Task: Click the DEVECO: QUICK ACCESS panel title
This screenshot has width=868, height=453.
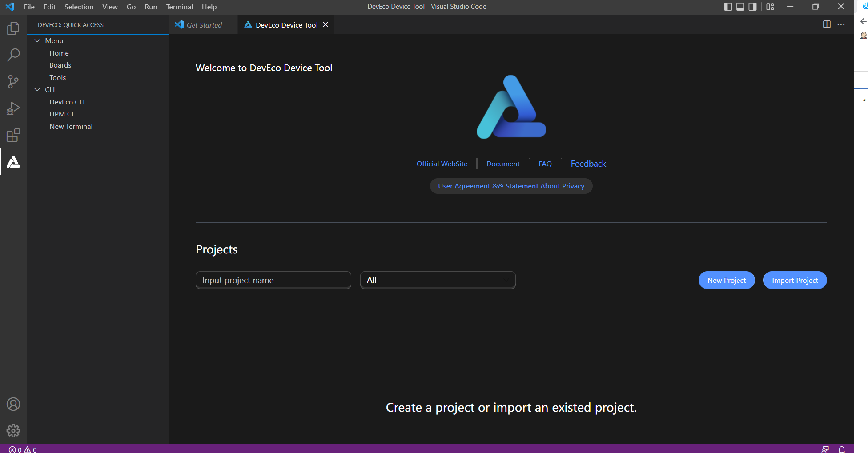Action: click(71, 25)
